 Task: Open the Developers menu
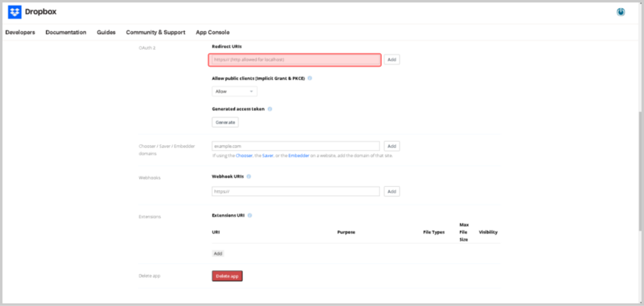[x=20, y=32]
